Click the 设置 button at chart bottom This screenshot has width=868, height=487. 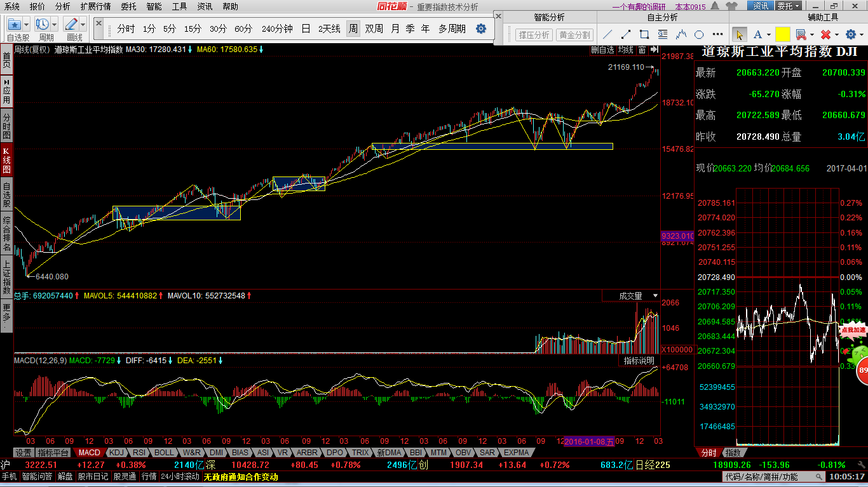[x=24, y=453]
